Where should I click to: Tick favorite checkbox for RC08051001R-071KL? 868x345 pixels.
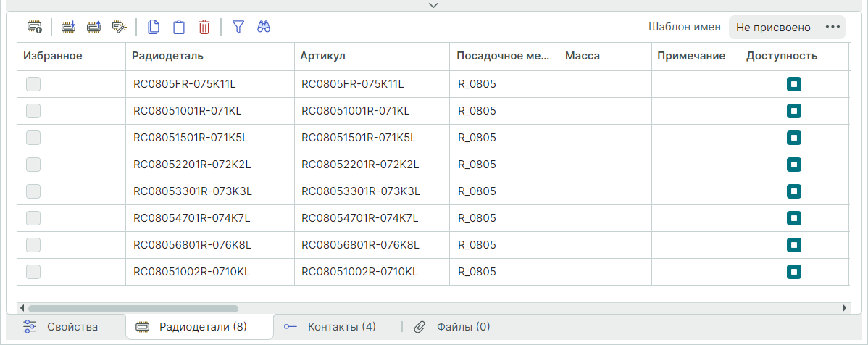click(33, 111)
